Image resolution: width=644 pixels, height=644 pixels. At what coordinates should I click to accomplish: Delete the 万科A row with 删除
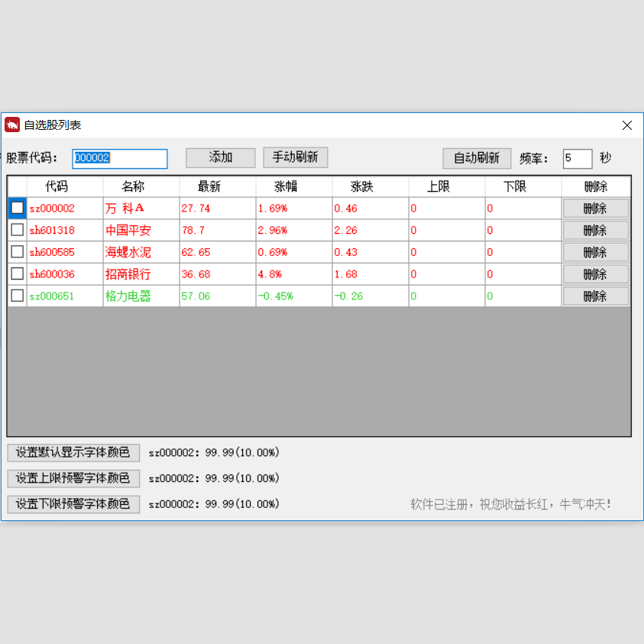(596, 209)
